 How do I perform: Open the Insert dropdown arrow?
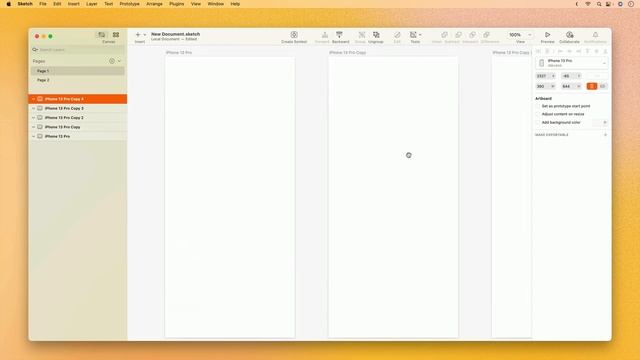[x=144, y=35]
